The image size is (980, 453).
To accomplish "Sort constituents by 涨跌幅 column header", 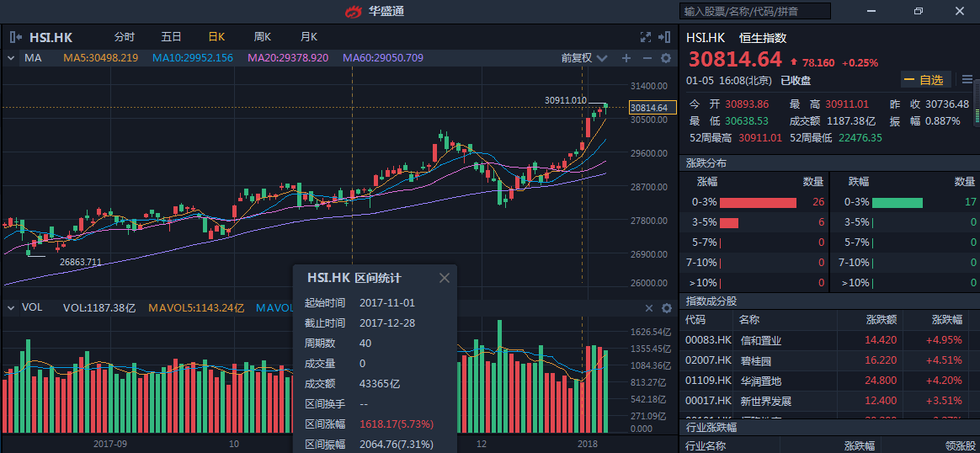I will [946, 320].
